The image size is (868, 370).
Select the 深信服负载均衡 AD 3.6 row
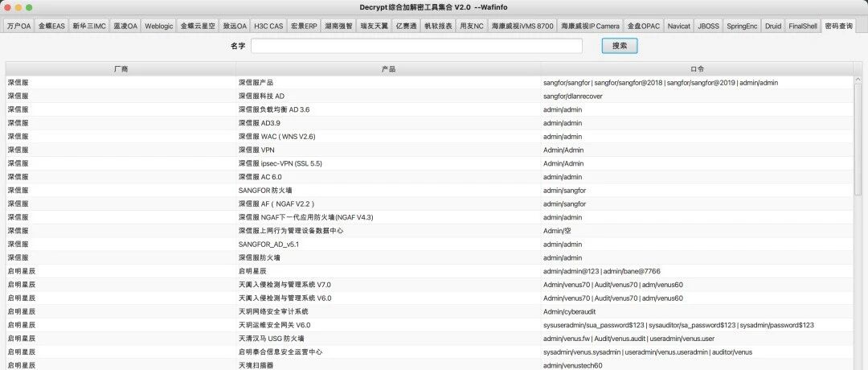coord(429,109)
